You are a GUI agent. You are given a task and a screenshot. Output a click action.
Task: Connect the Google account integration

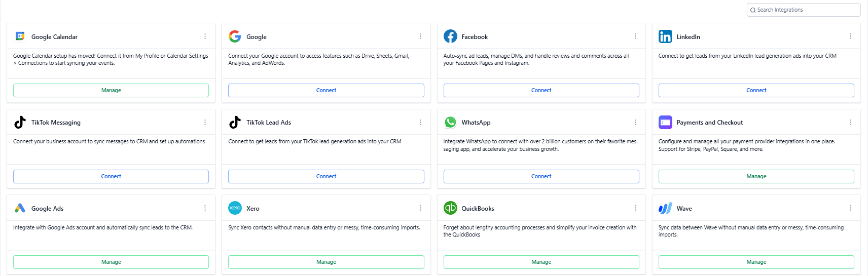(326, 90)
